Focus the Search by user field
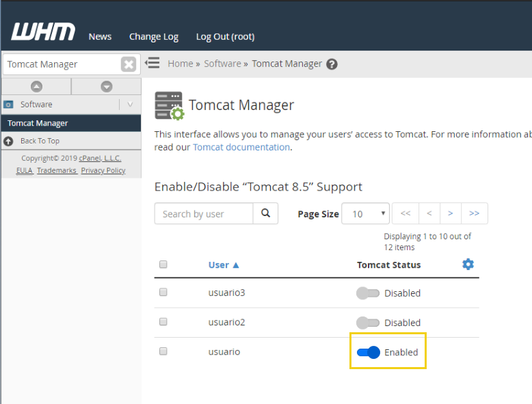 [204, 214]
